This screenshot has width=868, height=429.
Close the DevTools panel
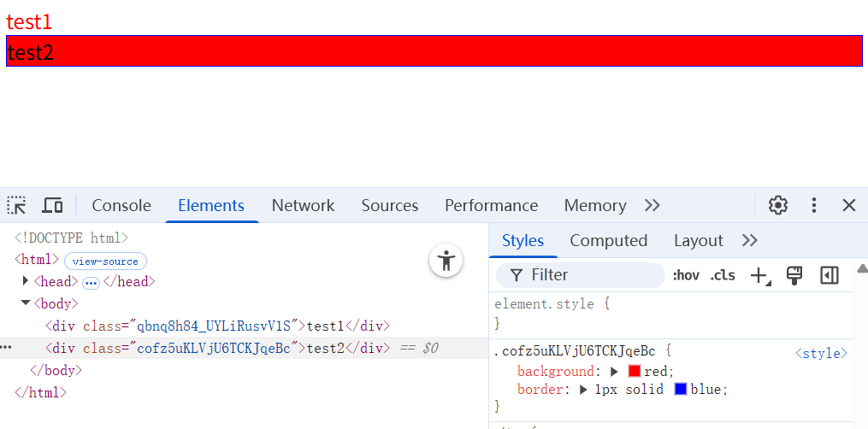click(849, 205)
